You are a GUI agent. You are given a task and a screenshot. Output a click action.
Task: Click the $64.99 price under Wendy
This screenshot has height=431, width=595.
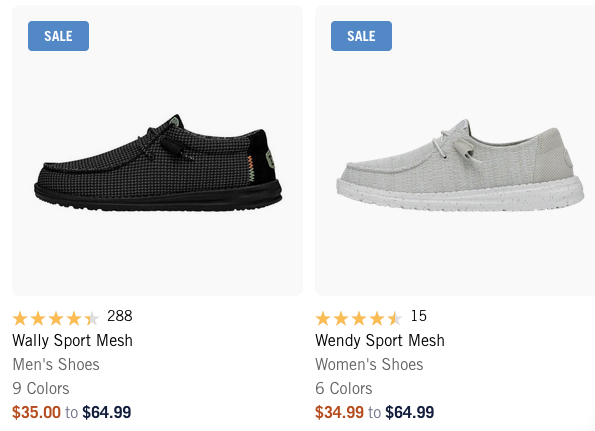[x=409, y=412]
